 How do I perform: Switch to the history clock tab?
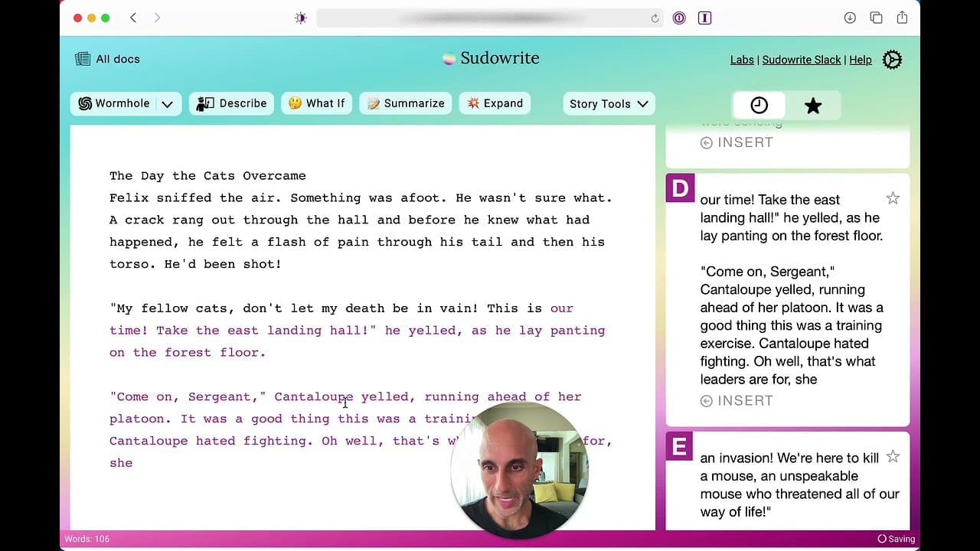tap(759, 106)
